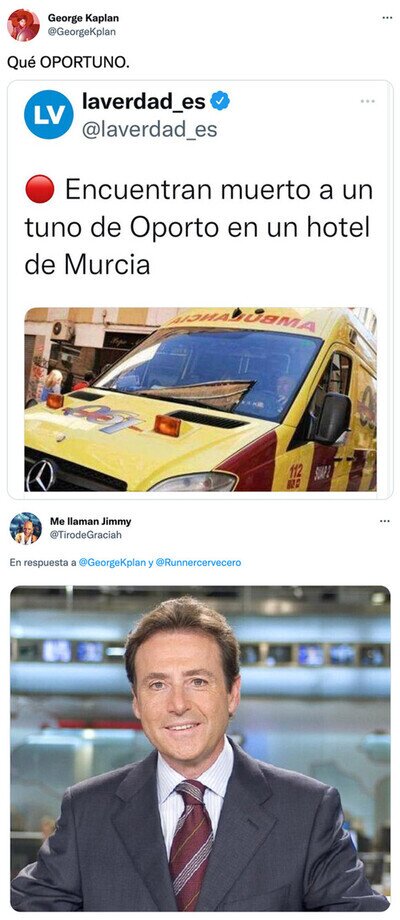
Task: Open the photo of the man in a suit
Action: [x=200, y=748]
